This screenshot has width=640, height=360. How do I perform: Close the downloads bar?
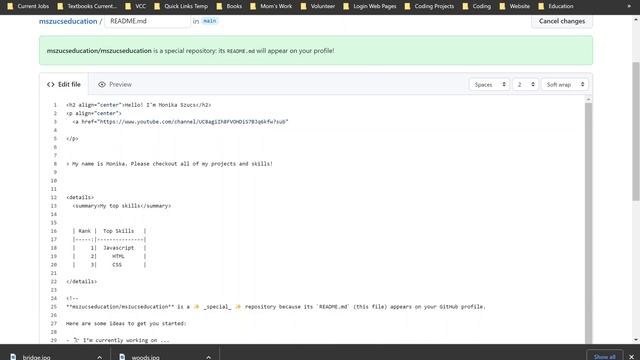tap(631, 357)
